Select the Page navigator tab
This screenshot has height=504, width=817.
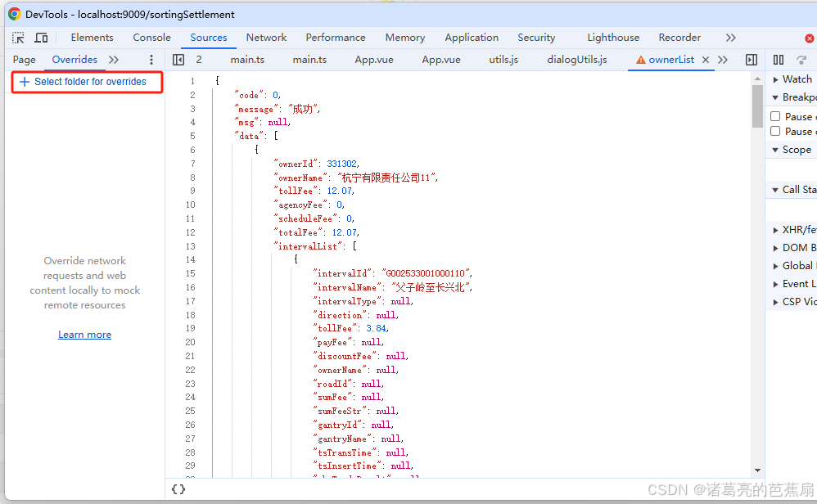point(24,60)
